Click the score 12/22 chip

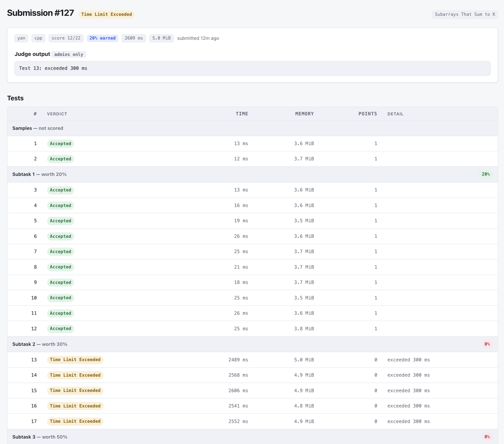click(x=66, y=38)
